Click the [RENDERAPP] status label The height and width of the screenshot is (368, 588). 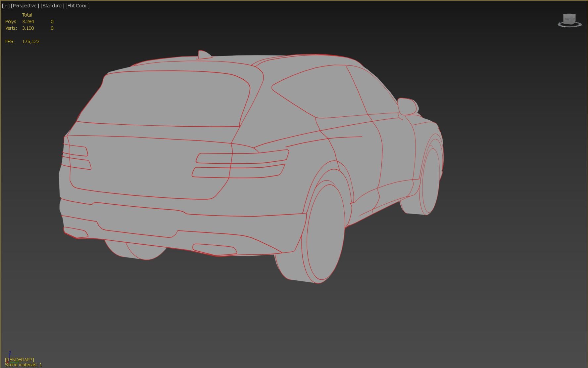(20, 359)
